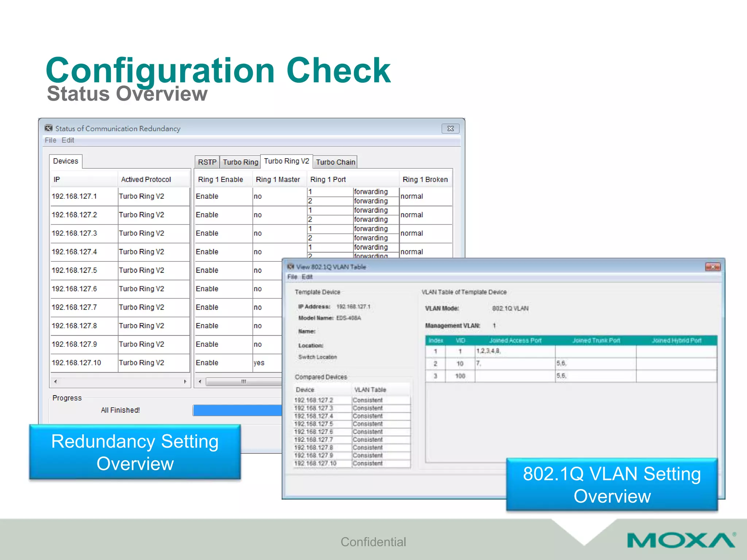This screenshot has height=560, width=747.
Task: Open File menu in Redundancy status window
Action: point(51,140)
